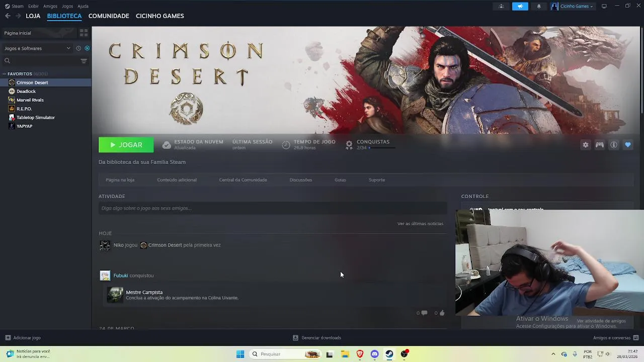Open the blue announcements megaphone button
This screenshot has height=362, width=644.
click(520, 6)
